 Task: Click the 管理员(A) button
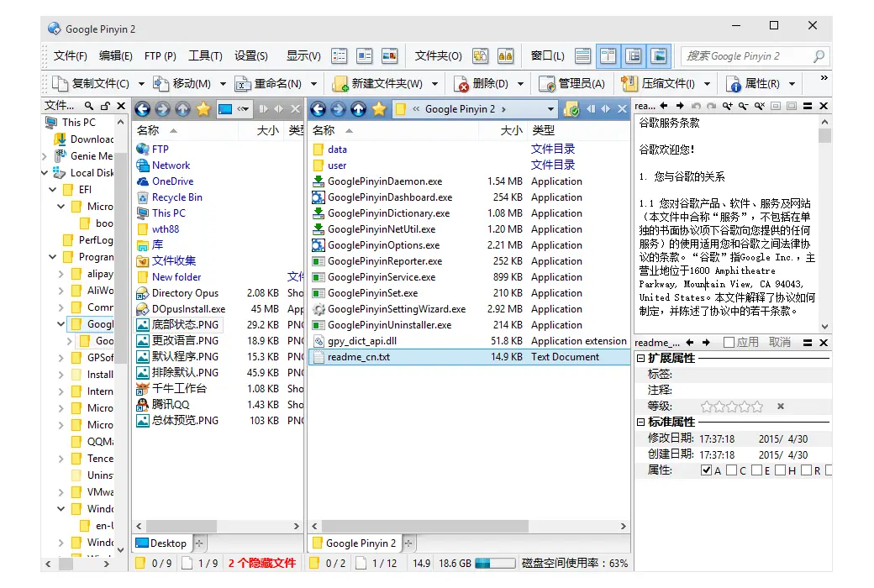point(573,84)
